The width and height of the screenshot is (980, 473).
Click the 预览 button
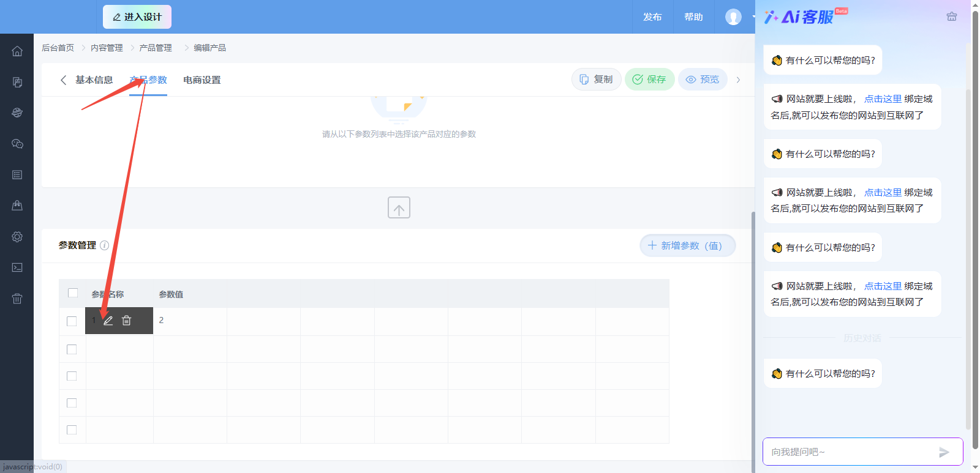[703, 80]
